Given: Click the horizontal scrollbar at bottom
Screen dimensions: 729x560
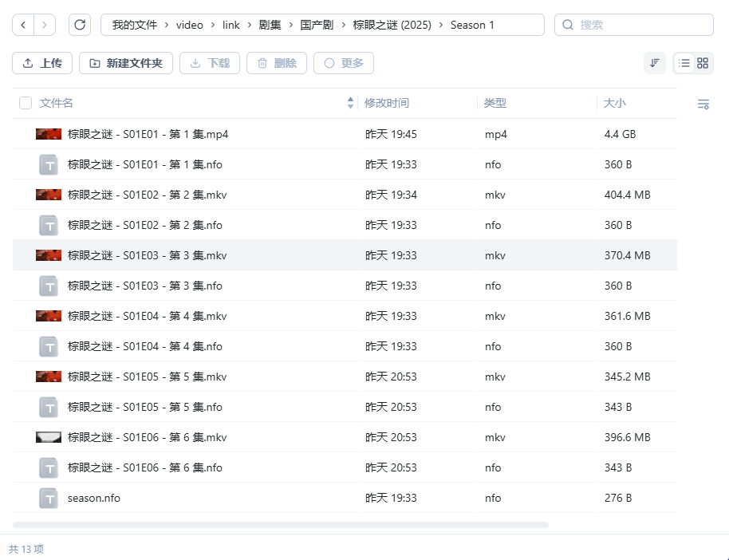Looking at the screenshot, I should [281, 525].
